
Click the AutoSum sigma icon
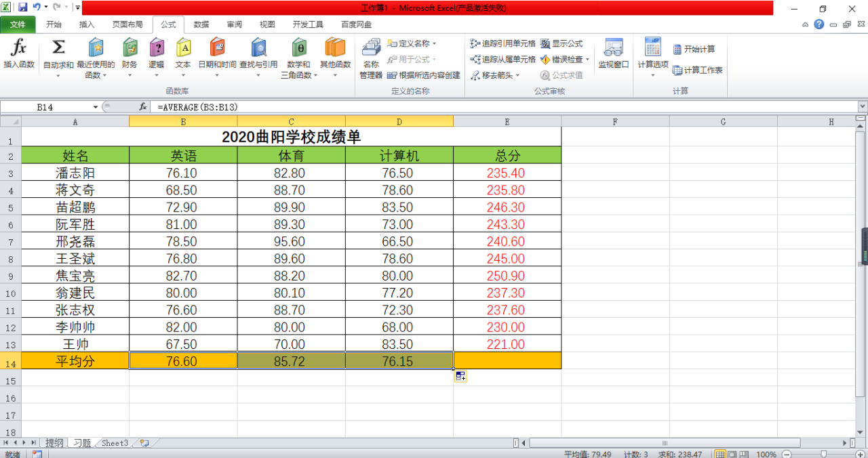[58, 47]
